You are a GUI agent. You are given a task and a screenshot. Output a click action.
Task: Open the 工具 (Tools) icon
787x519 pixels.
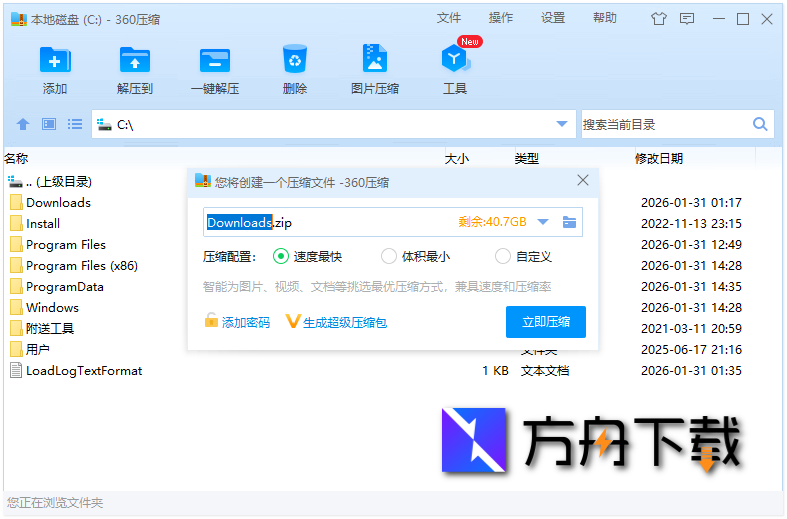tap(455, 59)
